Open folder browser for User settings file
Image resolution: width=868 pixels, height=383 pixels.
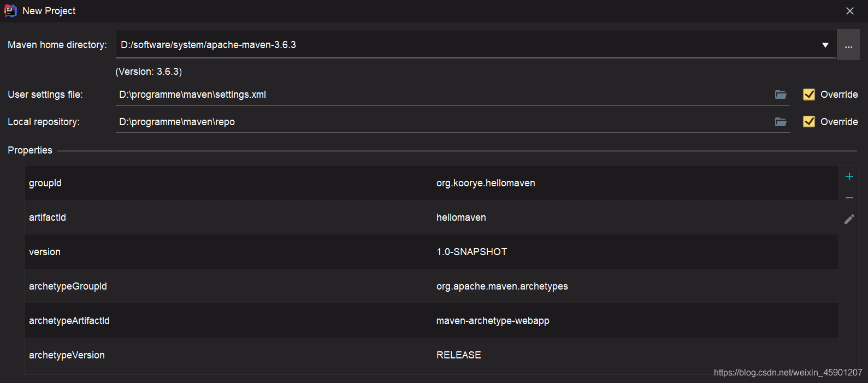pyautogui.click(x=781, y=95)
